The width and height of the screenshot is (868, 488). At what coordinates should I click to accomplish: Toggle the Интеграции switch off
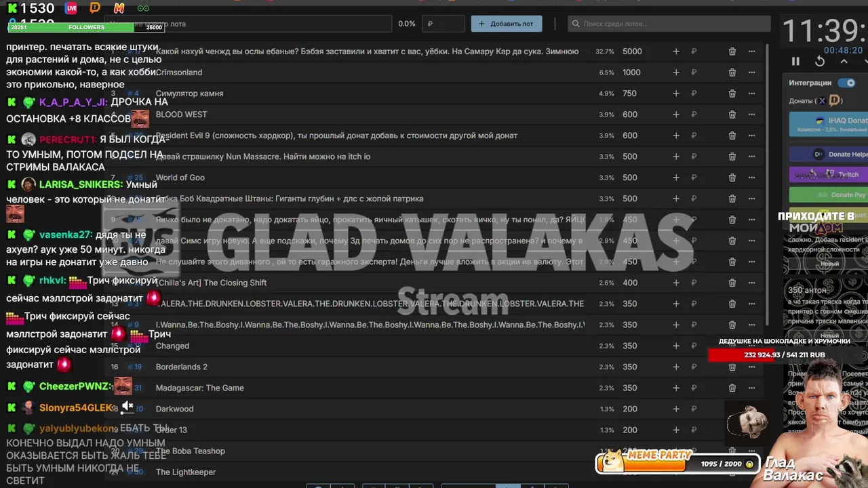[846, 83]
